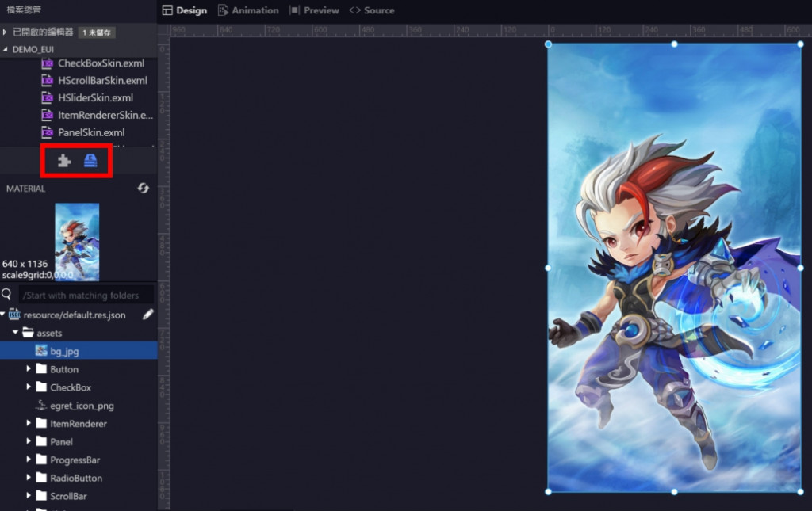Click the ProgressBar folder icon
Screen dimensions: 812x511
[41, 460]
